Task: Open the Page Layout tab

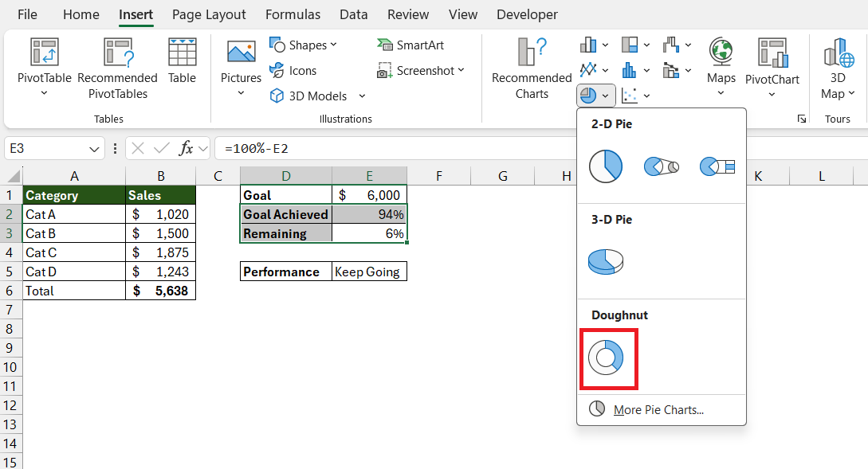Action: [x=209, y=14]
